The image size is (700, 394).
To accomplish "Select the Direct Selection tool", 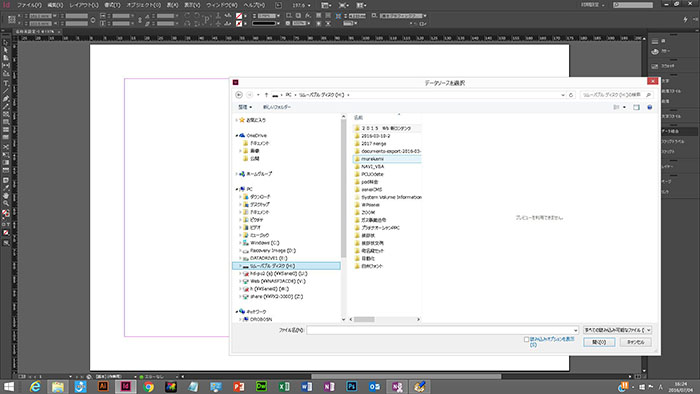I will (6, 50).
